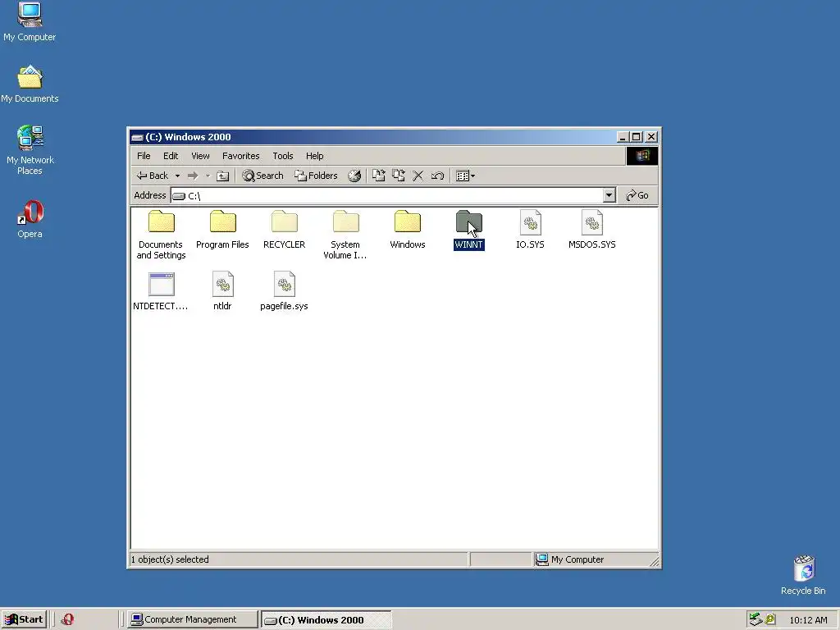The image size is (840, 630).
Task: Open the History toolbar icon
Action: point(354,176)
